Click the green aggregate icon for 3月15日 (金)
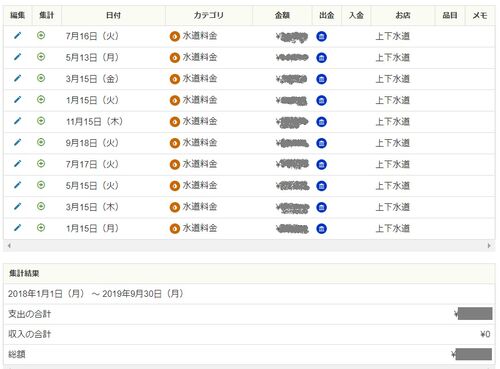The image size is (500, 369). (41, 78)
